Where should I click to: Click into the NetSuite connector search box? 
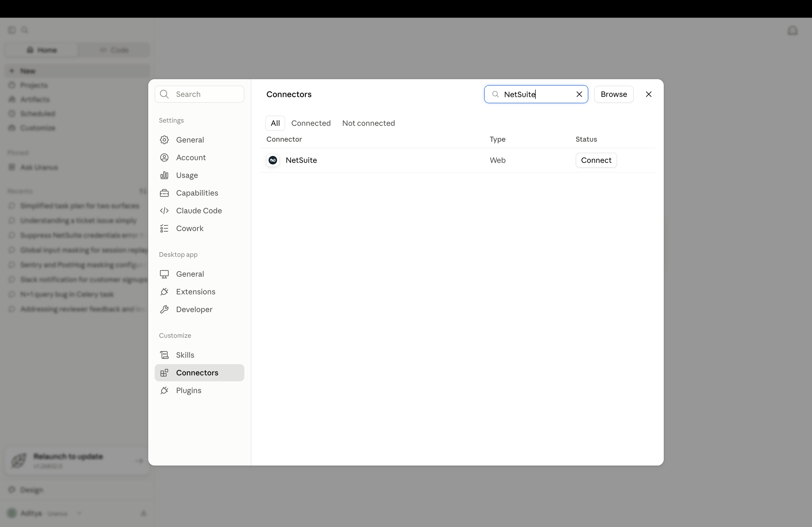pyautogui.click(x=536, y=94)
